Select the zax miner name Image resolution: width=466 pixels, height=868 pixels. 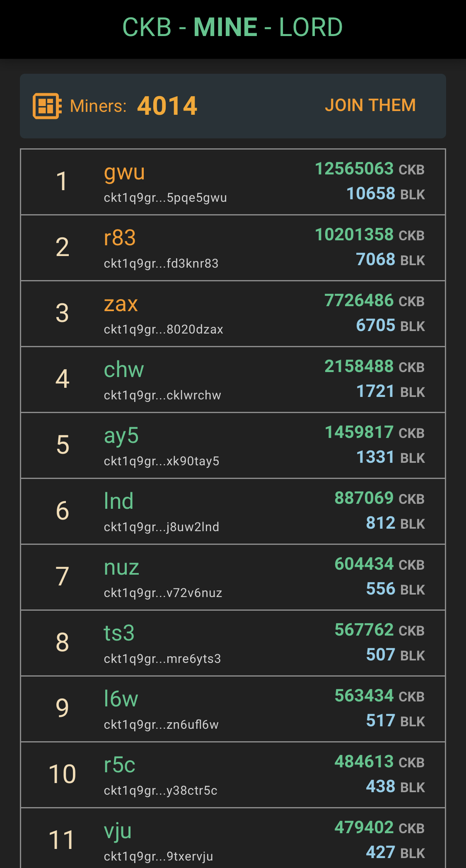[x=121, y=304]
